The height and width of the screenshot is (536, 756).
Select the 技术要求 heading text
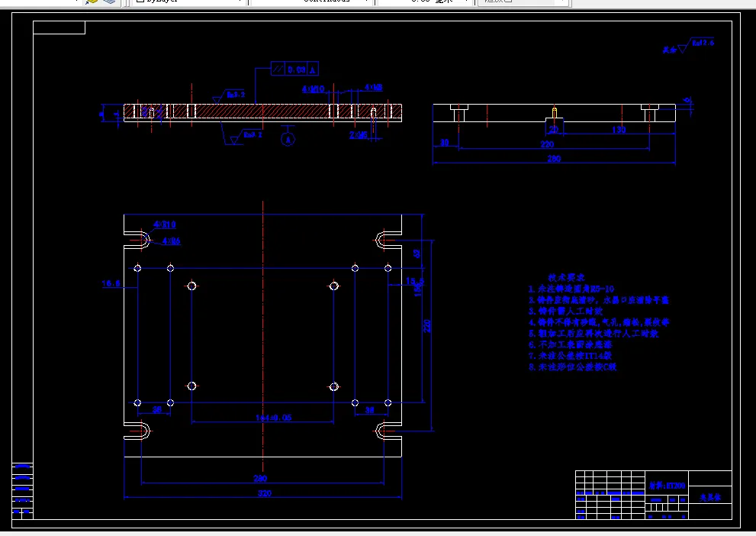tap(566, 277)
